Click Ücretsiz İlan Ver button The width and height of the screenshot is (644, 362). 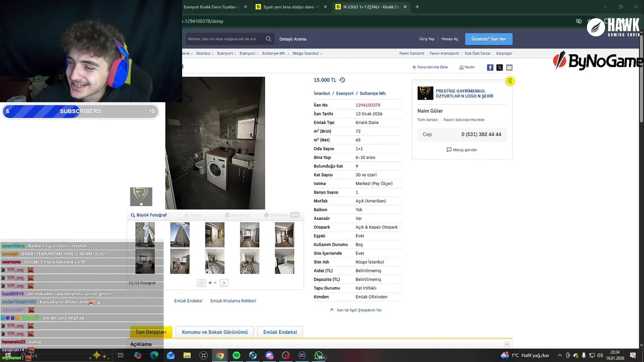[489, 39]
